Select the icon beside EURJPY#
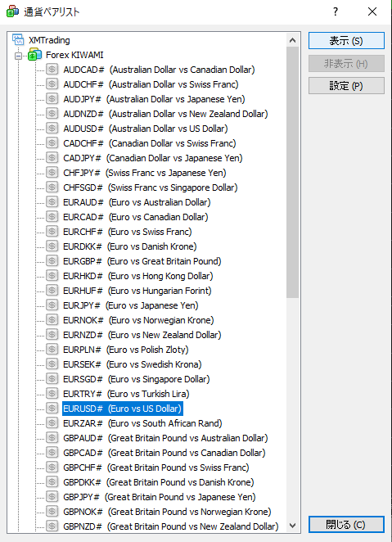This screenshot has width=392, height=542. point(52,305)
